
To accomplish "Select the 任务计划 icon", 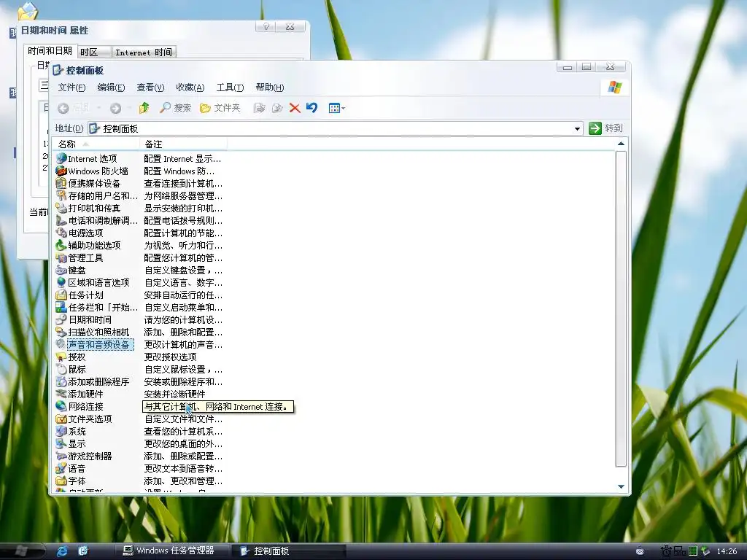I will pos(61,295).
